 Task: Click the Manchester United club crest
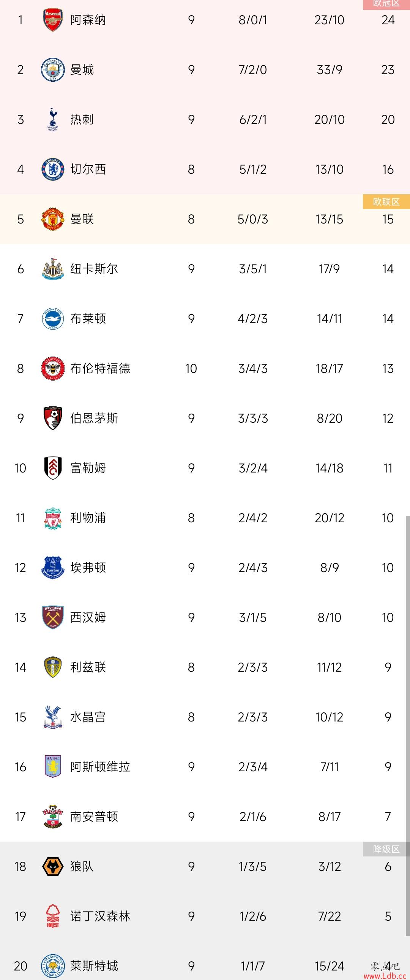52,219
